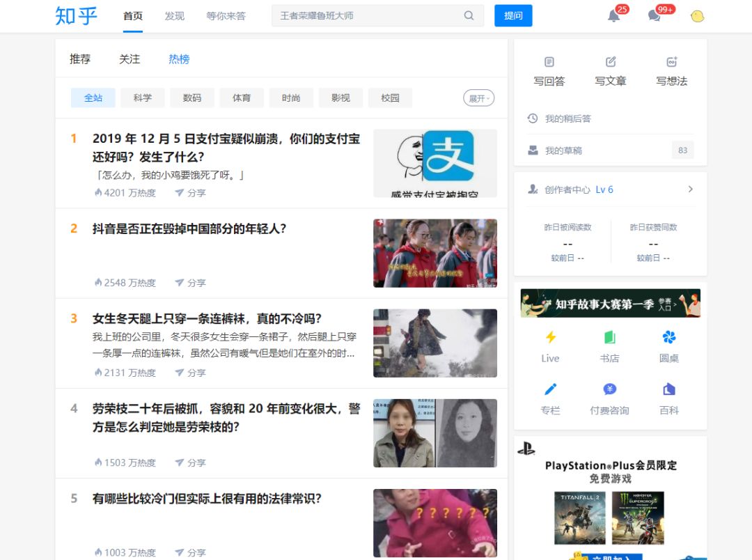Click the messages bubble icon

654,15
